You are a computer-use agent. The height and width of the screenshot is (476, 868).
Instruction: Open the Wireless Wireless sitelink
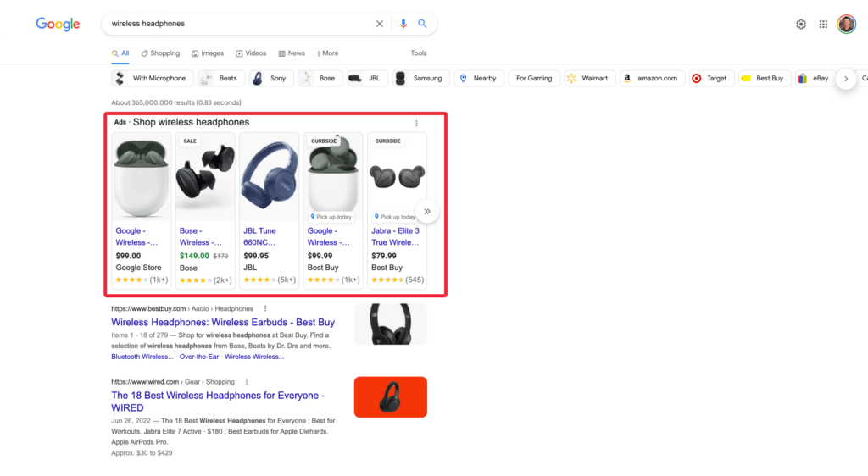click(x=254, y=357)
